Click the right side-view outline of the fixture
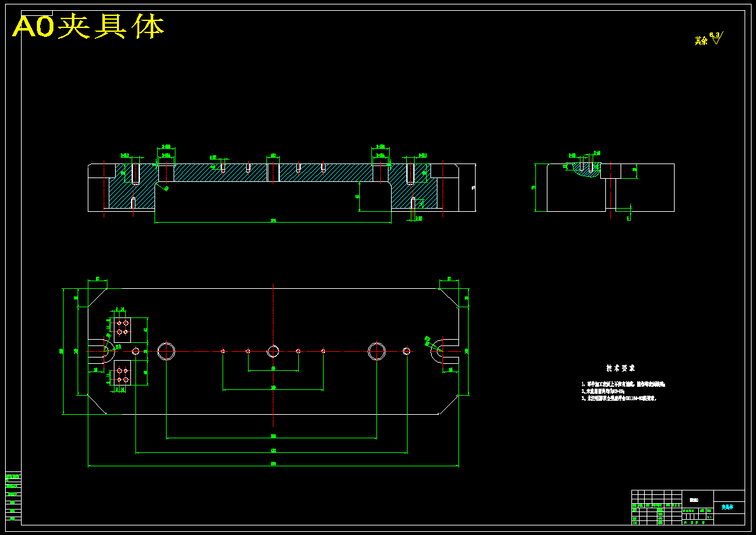 pos(610,187)
